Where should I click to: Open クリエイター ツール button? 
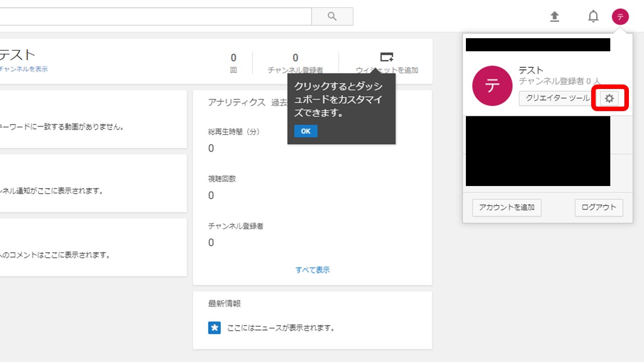(x=557, y=99)
